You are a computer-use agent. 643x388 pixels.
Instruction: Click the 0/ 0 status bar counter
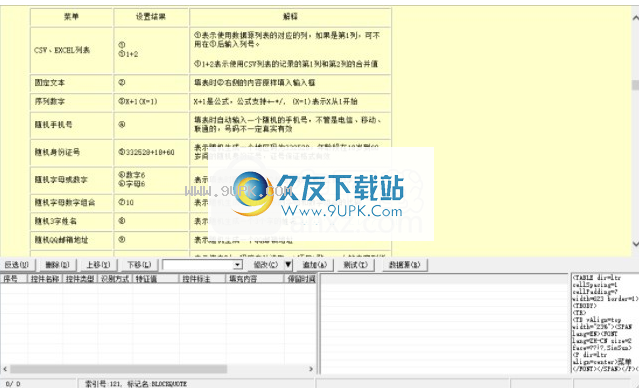(13, 384)
